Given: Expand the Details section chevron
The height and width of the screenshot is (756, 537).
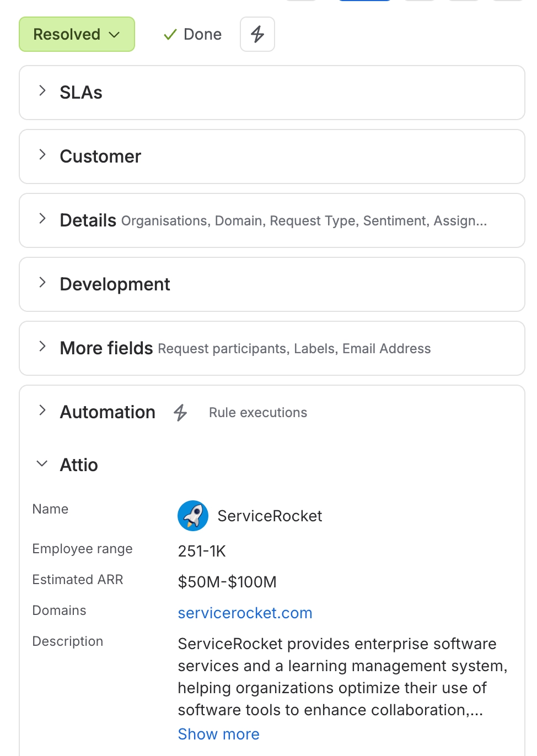Looking at the screenshot, I should (x=42, y=219).
